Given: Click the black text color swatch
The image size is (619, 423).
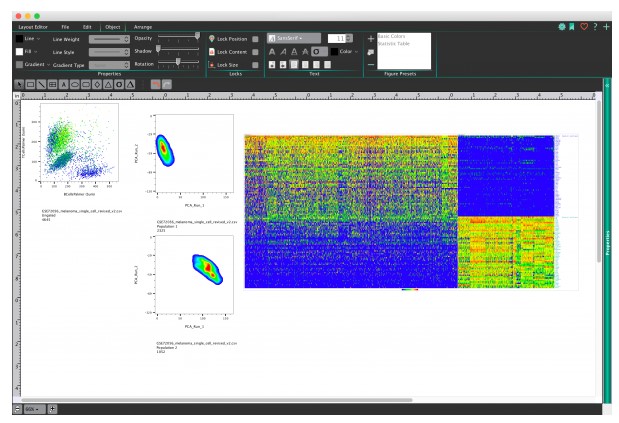Looking at the screenshot, I should (x=334, y=52).
